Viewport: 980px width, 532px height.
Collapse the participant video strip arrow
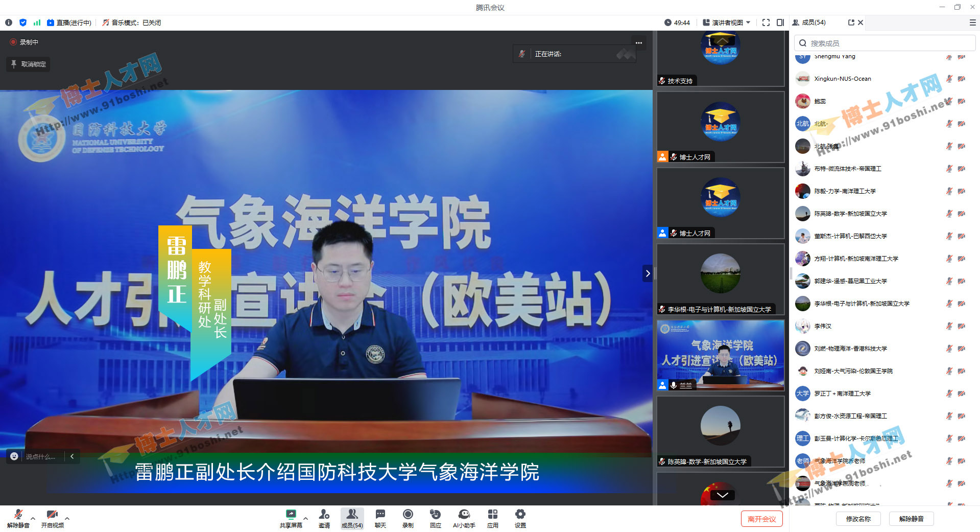(x=648, y=273)
